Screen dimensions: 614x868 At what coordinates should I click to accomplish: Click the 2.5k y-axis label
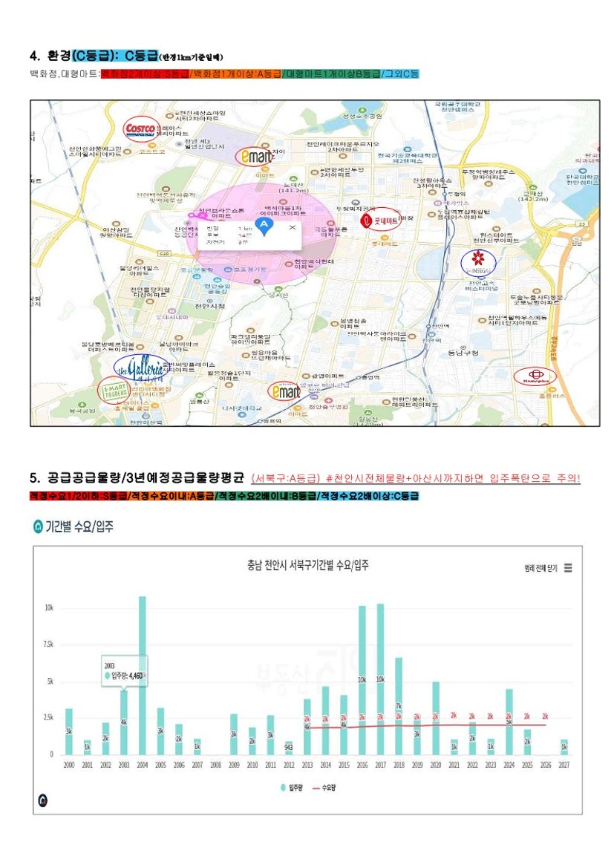[x=48, y=717]
